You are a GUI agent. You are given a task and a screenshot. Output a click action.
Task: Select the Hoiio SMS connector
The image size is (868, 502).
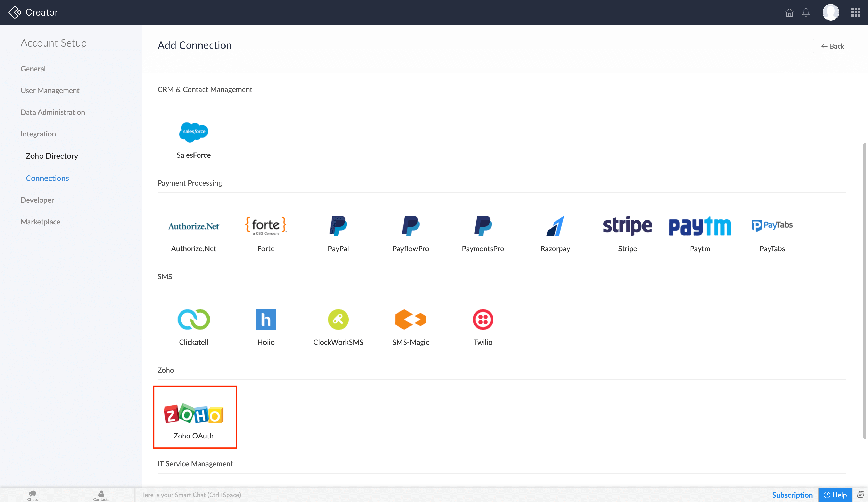click(x=266, y=327)
